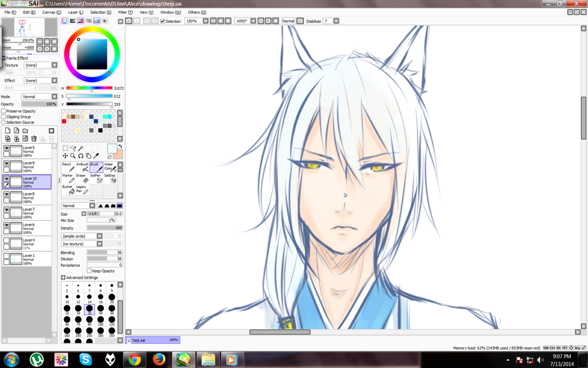Select the AirBrush tool
Image resolution: width=588 pixels, height=368 pixels.
(x=82, y=167)
